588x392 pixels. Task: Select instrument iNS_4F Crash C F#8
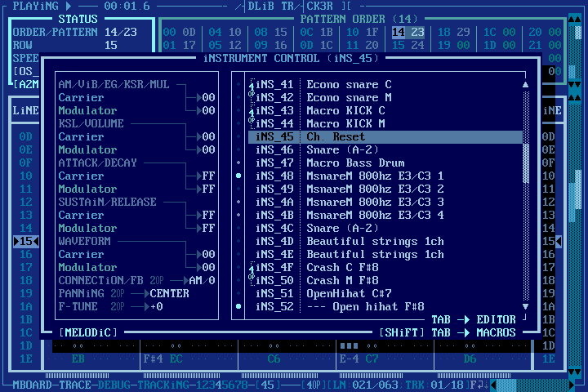click(x=385, y=268)
